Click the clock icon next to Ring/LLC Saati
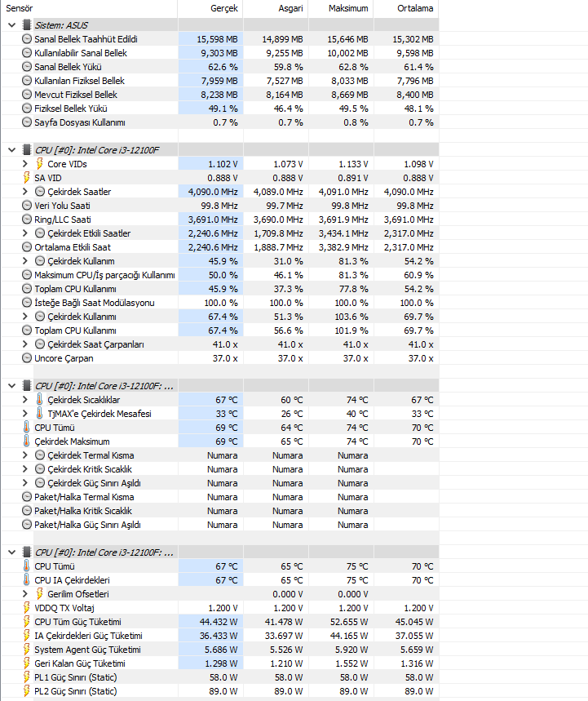Viewport: 588px width, 701px height. tap(27, 219)
